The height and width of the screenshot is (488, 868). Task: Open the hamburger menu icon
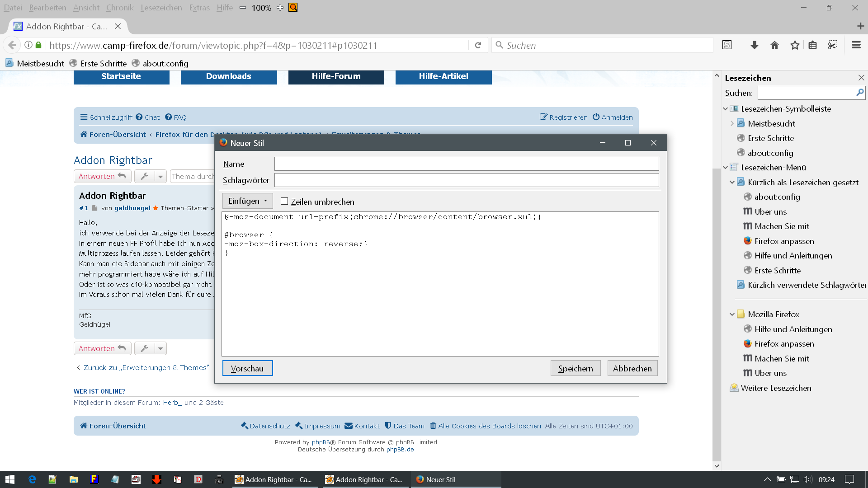856,45
